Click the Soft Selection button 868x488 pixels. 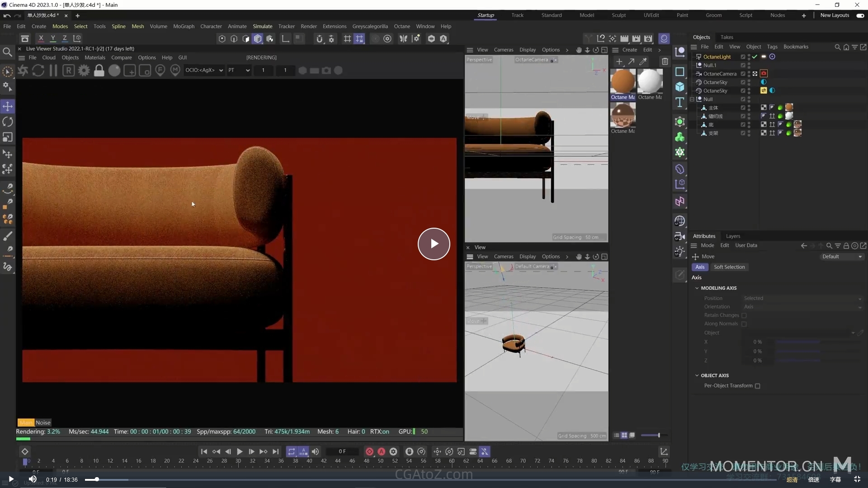(729, 267)
